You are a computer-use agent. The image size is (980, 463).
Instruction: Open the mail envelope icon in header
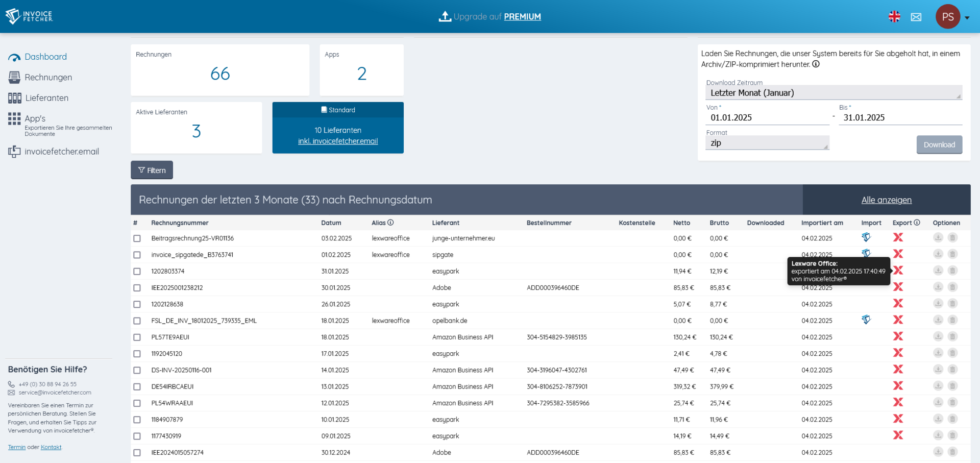[916, 17]
